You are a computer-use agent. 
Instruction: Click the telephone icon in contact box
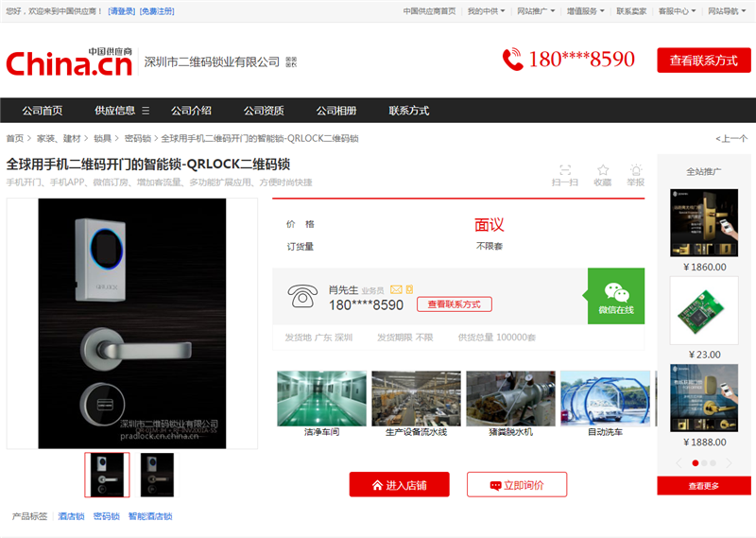pyautogui.click(x=302, y=296)
